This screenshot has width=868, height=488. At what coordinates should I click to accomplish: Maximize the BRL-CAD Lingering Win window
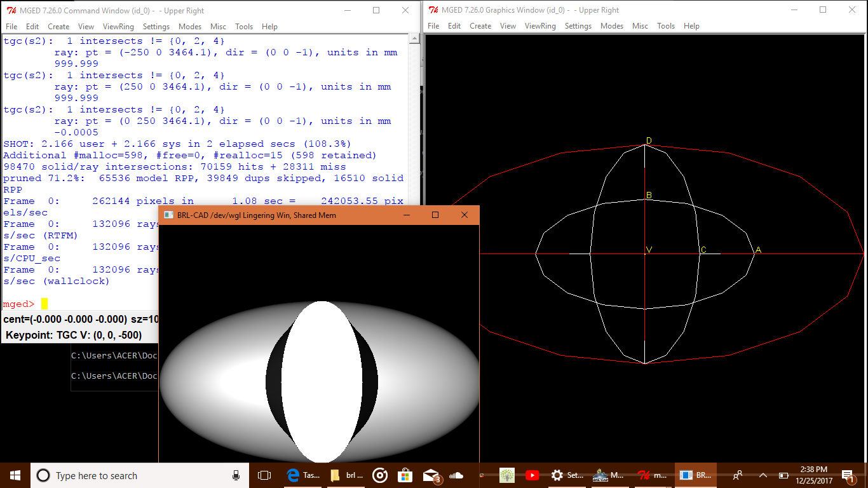pyautogui.click(x=435, y=215)
